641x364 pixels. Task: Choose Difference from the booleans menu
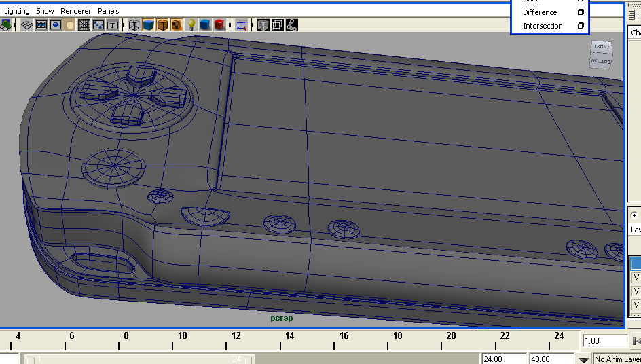click(x=540, y=12)
